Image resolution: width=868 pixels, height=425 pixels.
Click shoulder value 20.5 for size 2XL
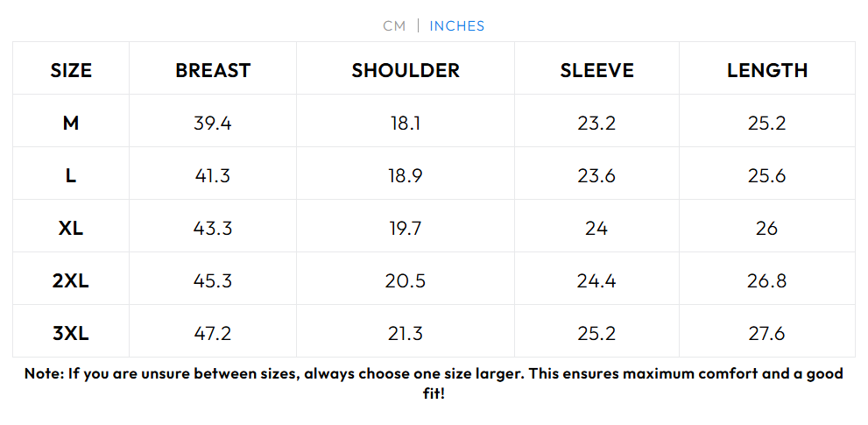(406, 281)
